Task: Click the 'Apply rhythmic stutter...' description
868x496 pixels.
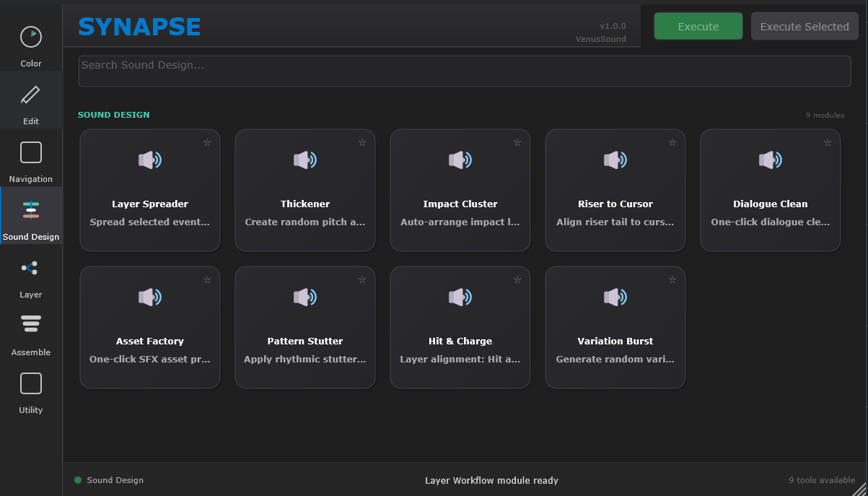Action: [305, 360]
